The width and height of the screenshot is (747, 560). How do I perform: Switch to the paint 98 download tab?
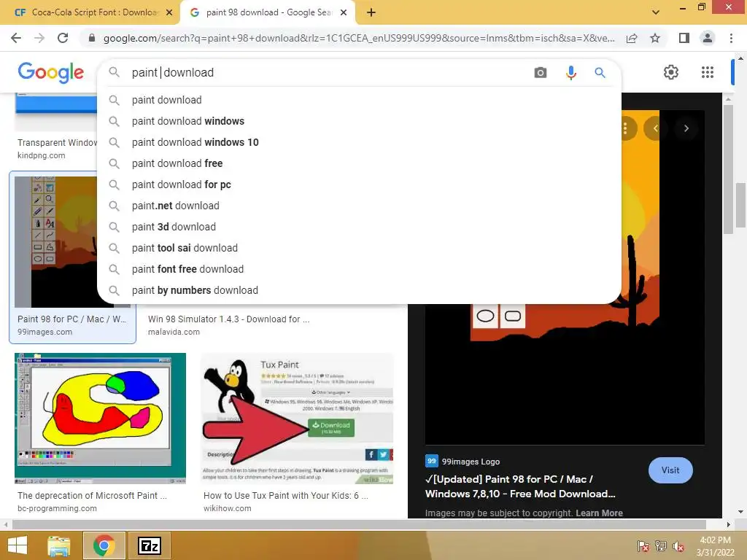click(x=267, y=12)
